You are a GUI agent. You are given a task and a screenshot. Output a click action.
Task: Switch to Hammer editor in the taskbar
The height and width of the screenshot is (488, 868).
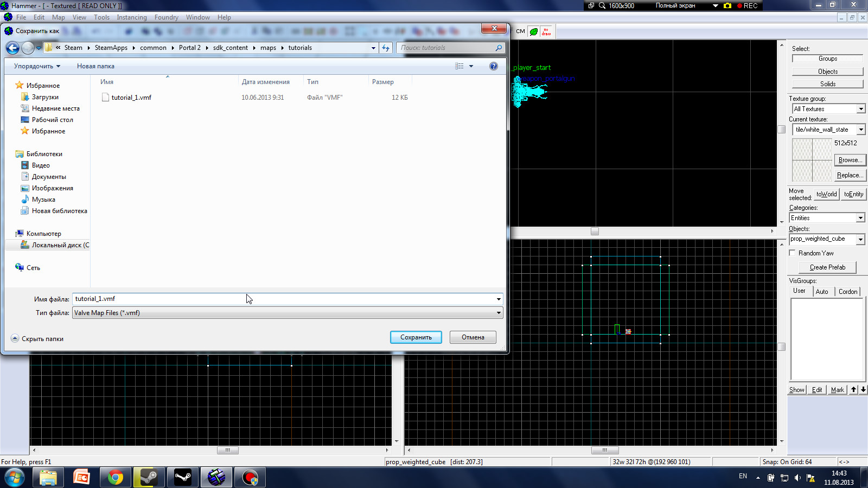216,478
